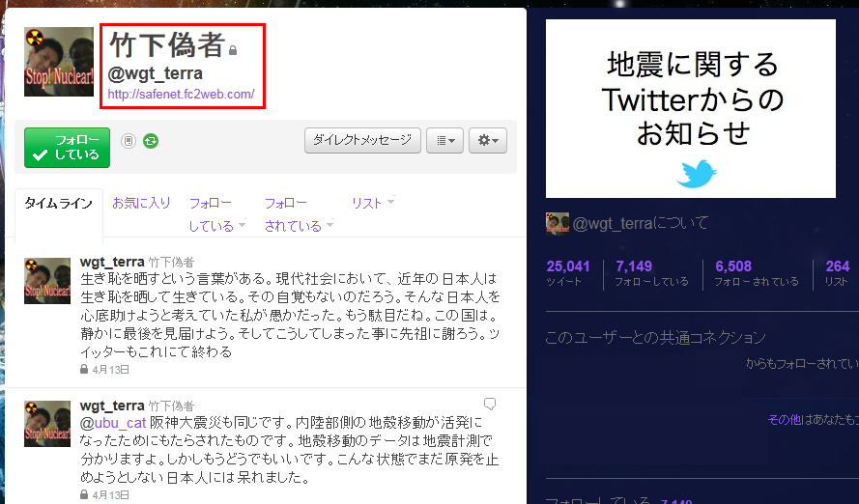Open the 地震に関するTwitterからのお知らせ banner
Viewport: 859px width, 504px height.
tap(691, 108)
